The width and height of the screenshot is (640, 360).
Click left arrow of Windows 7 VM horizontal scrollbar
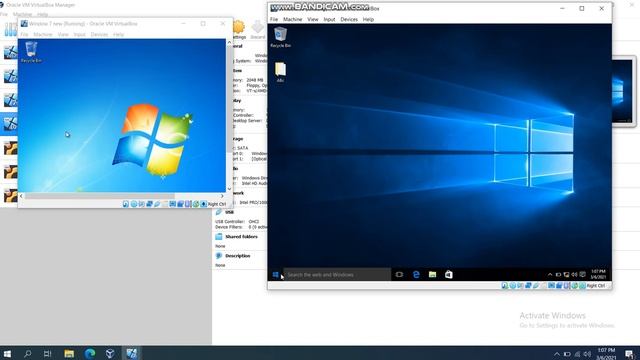21,196
